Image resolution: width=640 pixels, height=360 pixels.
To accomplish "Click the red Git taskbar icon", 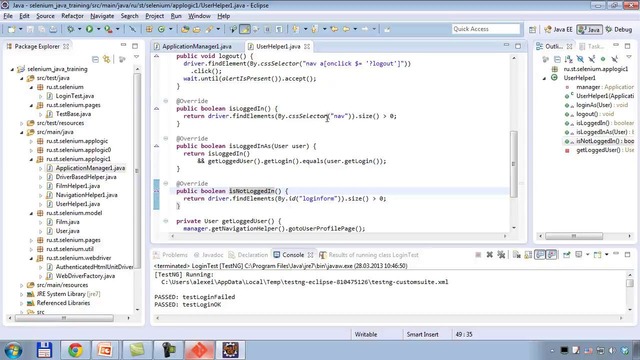I will point(200,350).
